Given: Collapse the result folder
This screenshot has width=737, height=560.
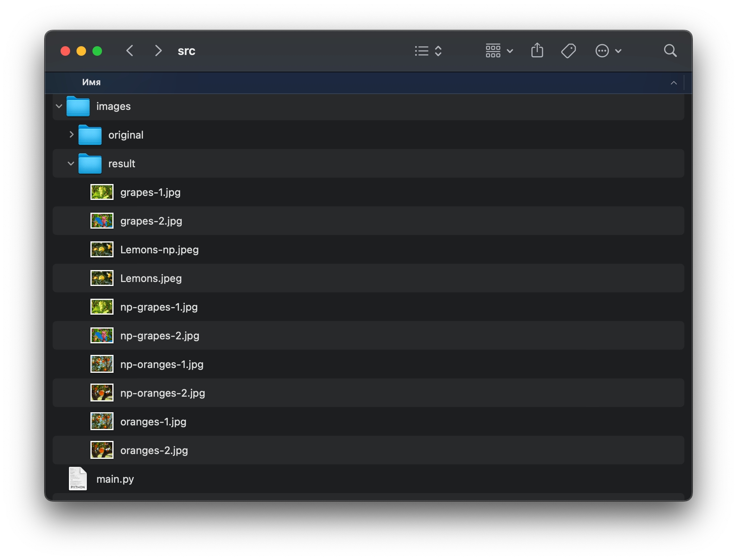Looking at the screenshot, I should point(71,164).
